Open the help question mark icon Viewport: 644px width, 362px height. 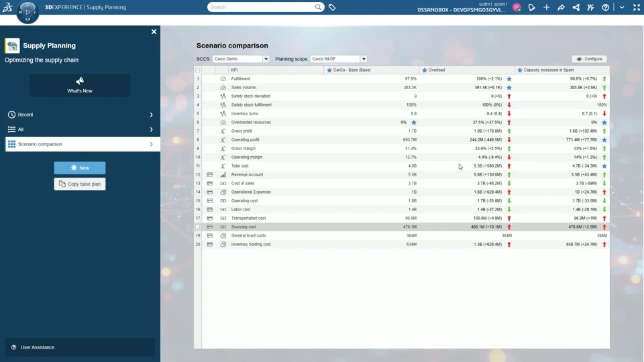[605, 7]
